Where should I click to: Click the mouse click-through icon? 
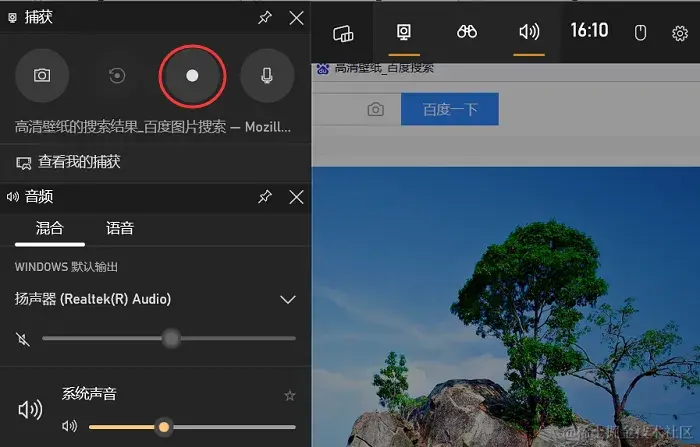(x=640, y=33)
